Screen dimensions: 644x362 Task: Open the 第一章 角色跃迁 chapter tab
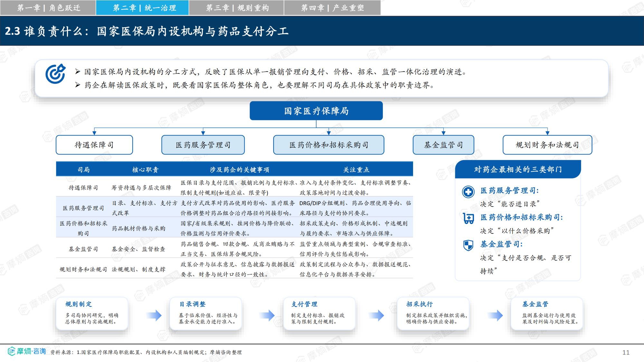(48, 8)
